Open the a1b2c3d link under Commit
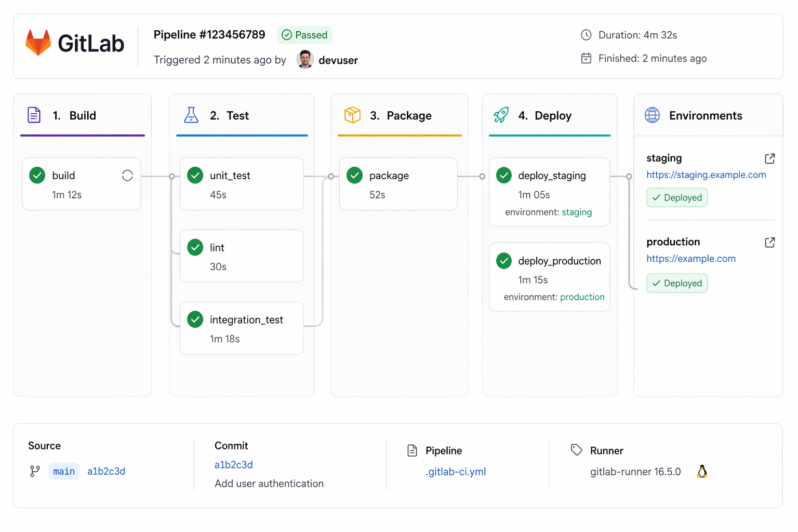798x532 pixels. click(234, 464)
